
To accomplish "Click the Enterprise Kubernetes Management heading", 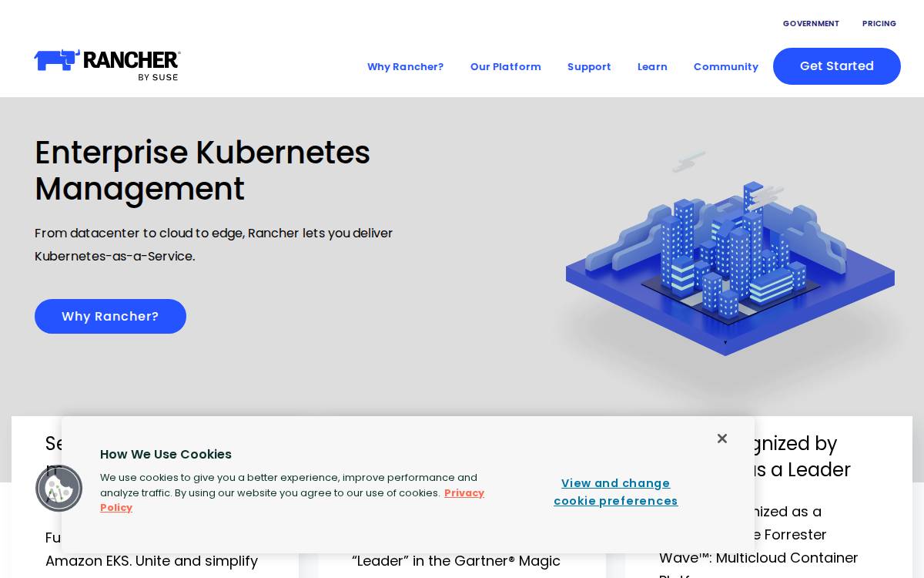I will pyautogui.click(x=203, y=170).
